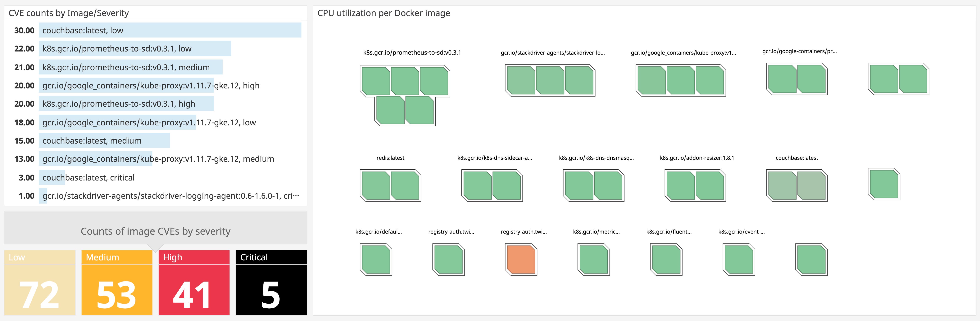Select left hexagon under redis:latest
Viewport: 980px width, 321px height.
point(376,186)
